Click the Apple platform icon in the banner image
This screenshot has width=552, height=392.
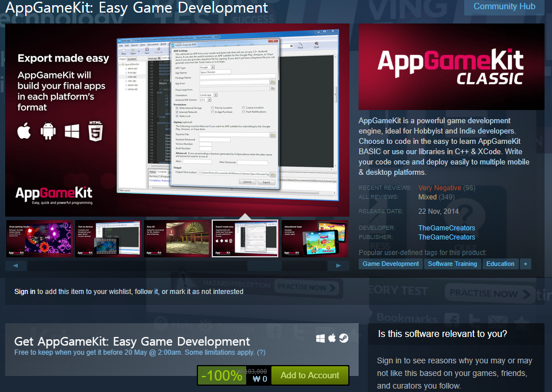pyautogui.click(x=23, y=131)
